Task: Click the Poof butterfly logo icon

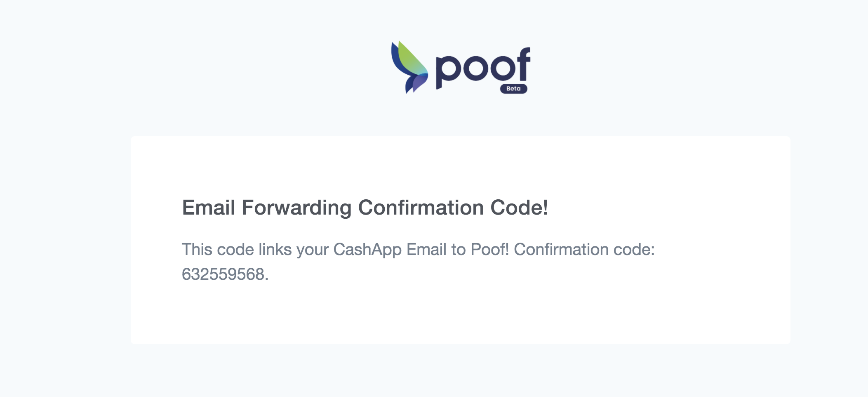Action: tap(409, 67)
